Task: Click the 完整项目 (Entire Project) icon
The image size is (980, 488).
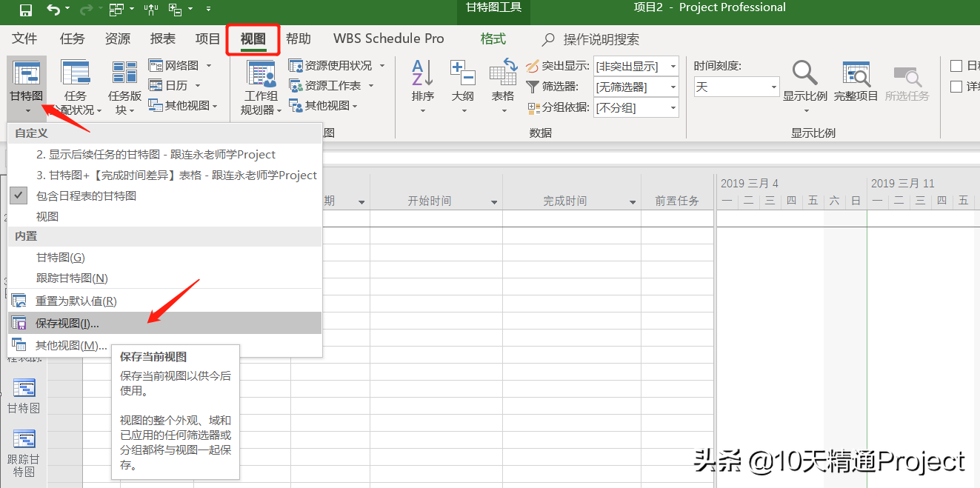Action: point(856,74)
